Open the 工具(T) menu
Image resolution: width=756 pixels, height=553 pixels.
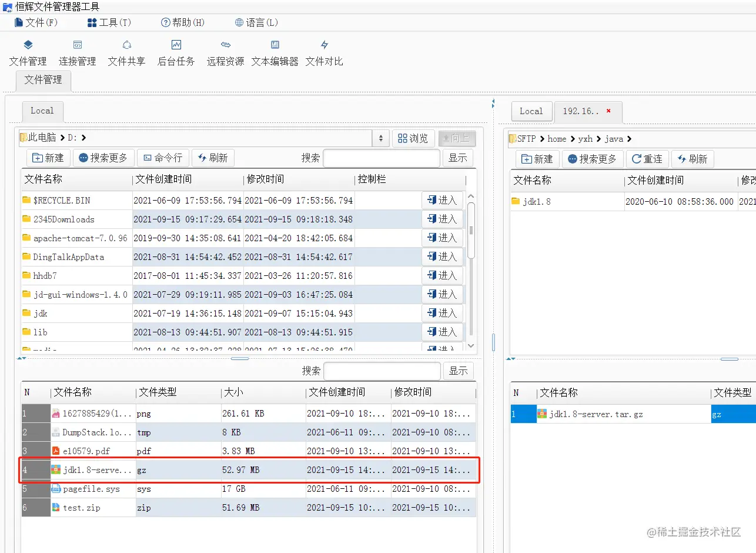coord(109,22)
